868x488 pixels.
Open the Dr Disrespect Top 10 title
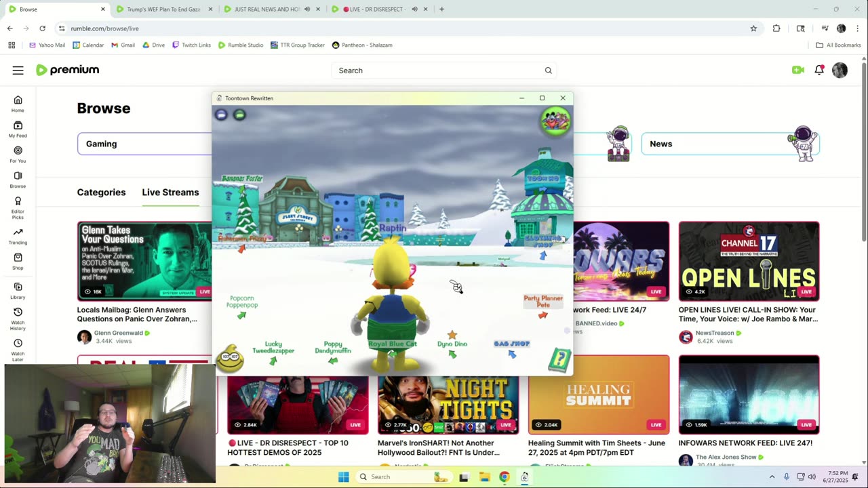(x=288, y=447)
